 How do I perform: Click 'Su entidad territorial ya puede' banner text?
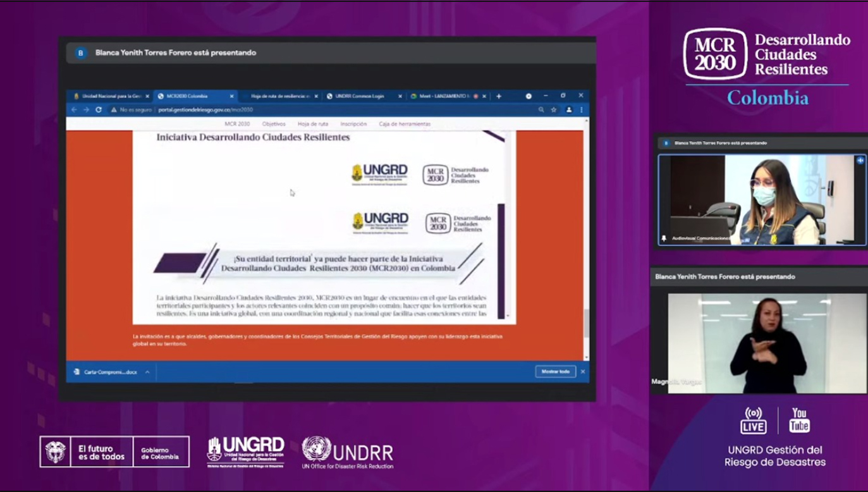[x=338, y=263]
